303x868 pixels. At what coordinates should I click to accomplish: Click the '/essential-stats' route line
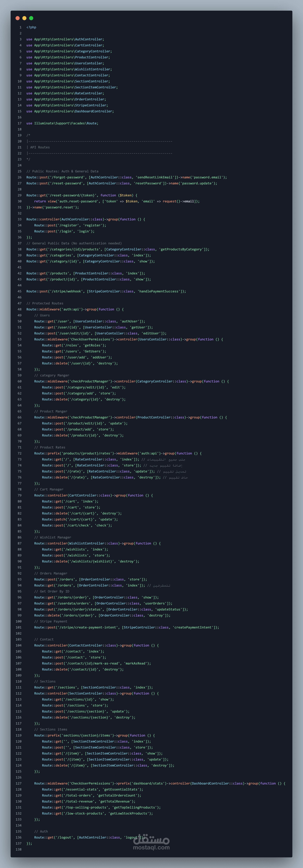(x=93, y=789)
